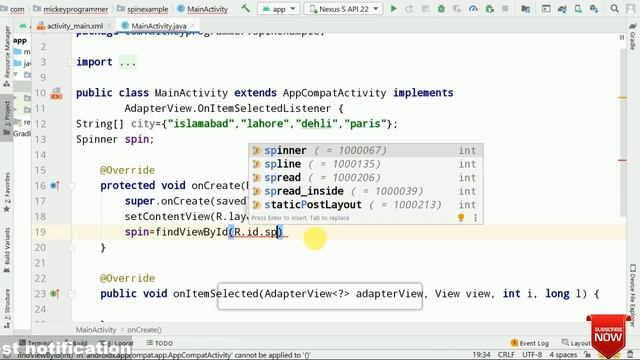
Task: Open the AVD Manager phone icon
Action: [x=578, y=9]
